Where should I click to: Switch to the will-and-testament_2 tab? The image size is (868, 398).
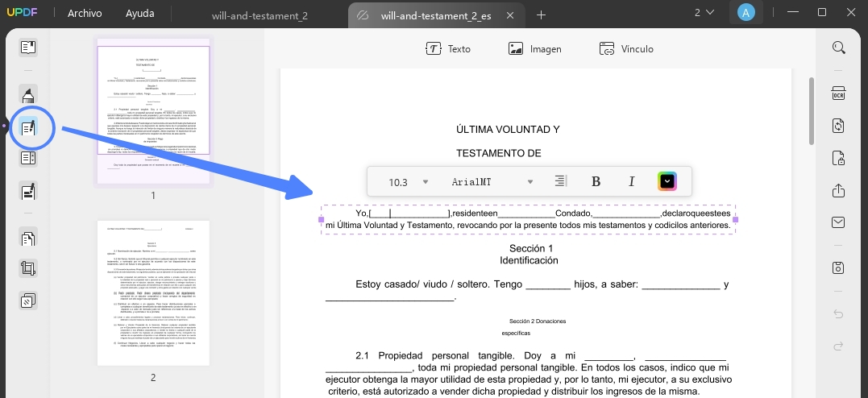pos(260,15)
